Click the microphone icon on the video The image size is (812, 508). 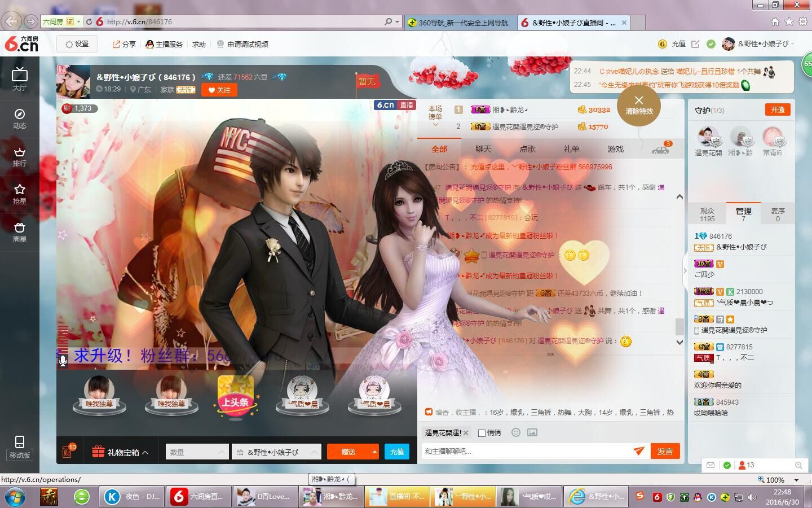point(63,360)
